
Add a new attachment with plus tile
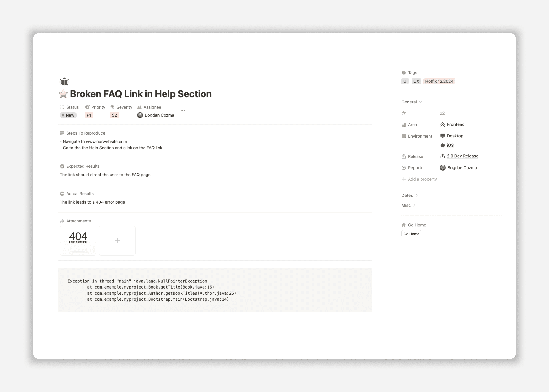(117, 241)
